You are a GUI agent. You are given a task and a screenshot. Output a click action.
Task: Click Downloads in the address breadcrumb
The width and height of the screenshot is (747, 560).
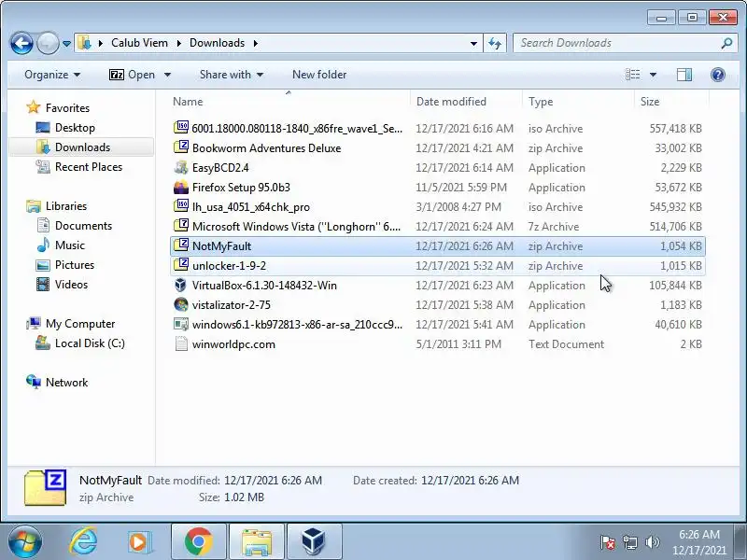point(217,43)
